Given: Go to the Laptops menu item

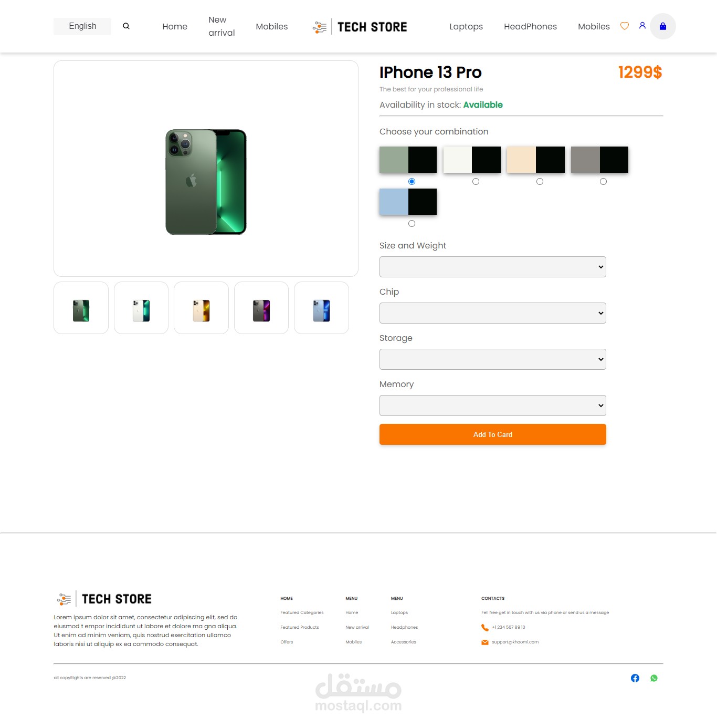Looking at the screenshot, I should point(466,26).
